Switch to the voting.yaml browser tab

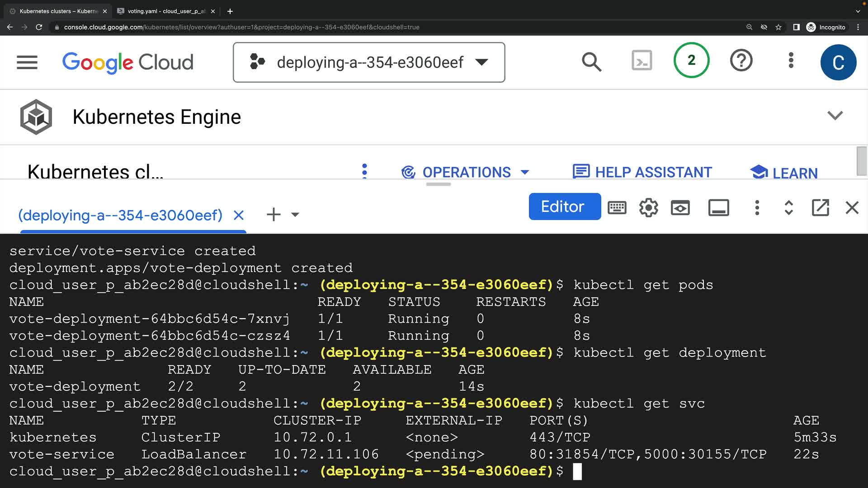[x=165, y=11]
